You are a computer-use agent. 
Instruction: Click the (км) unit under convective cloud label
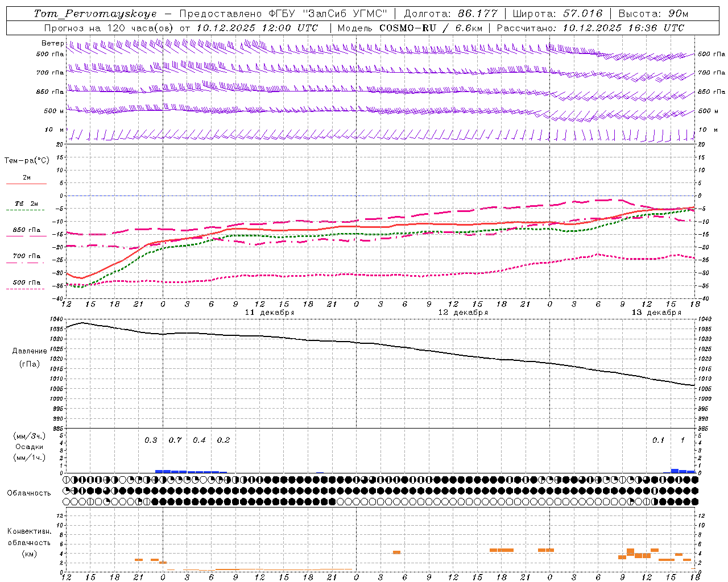[x=29, y=554]
